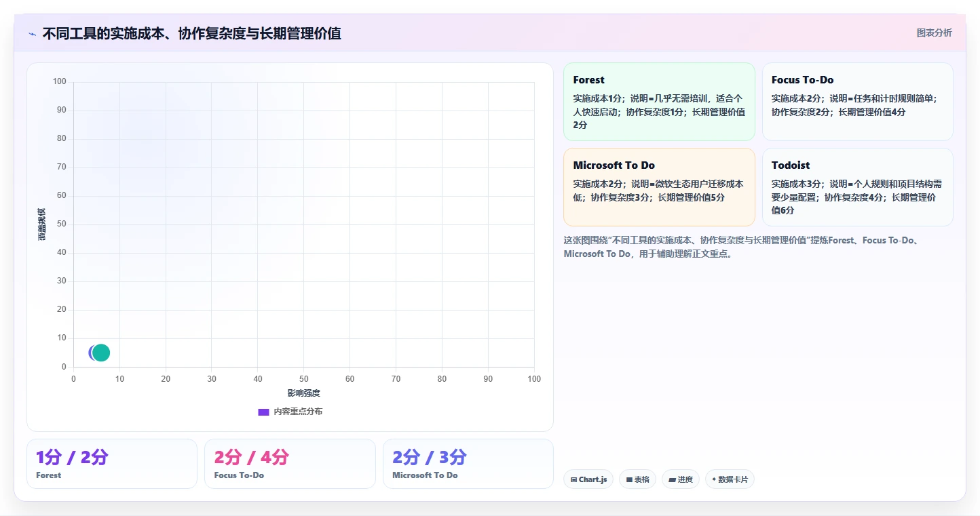
Task: Click the chart title 不同工具的实施成本、协作复杂度与长期管理价值
Action: (x=191, y=33)
